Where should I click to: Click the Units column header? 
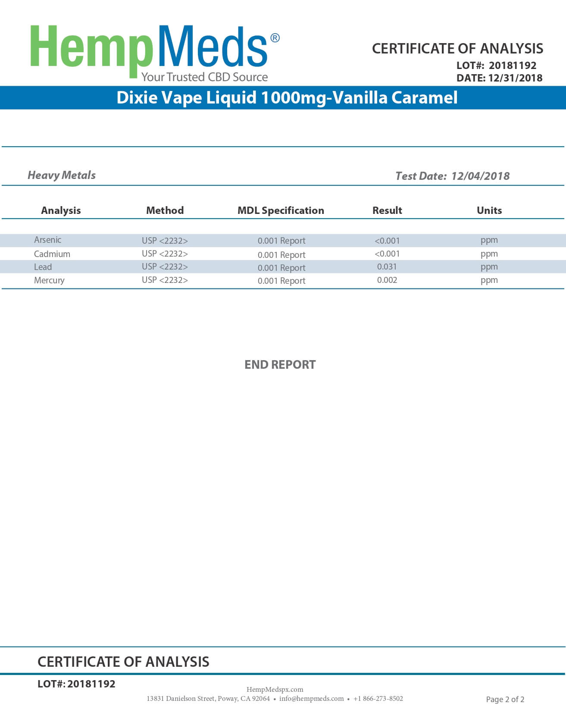[489, 210]
